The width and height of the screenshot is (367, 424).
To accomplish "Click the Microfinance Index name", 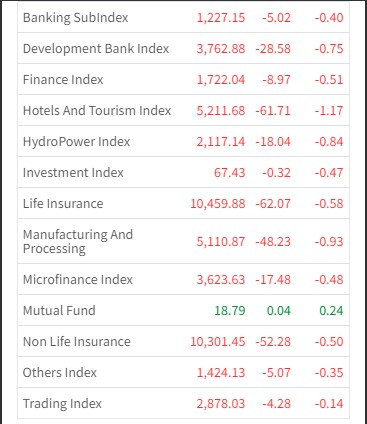I will [78, 280].
